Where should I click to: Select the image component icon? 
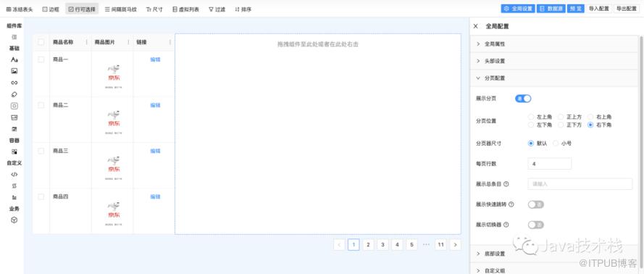click(14, 71)
